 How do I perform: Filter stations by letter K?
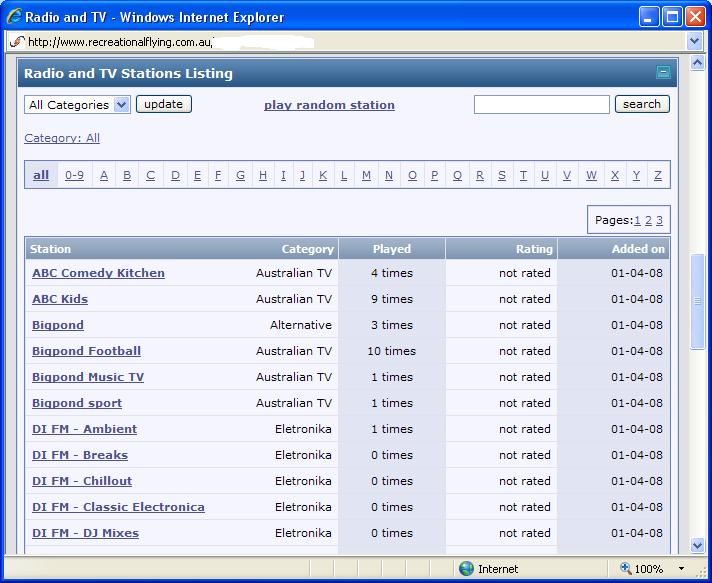pyautogui.click(x=323, y=175)
